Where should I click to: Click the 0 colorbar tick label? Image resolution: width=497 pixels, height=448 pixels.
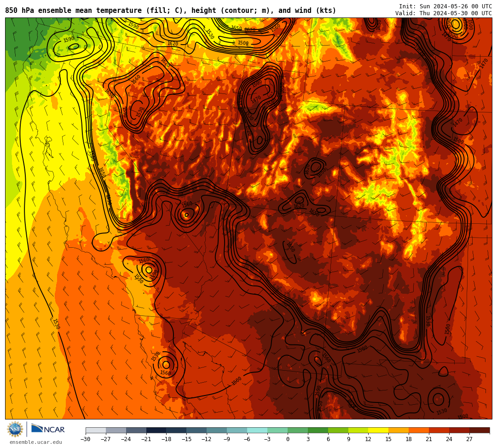(288, 439)
